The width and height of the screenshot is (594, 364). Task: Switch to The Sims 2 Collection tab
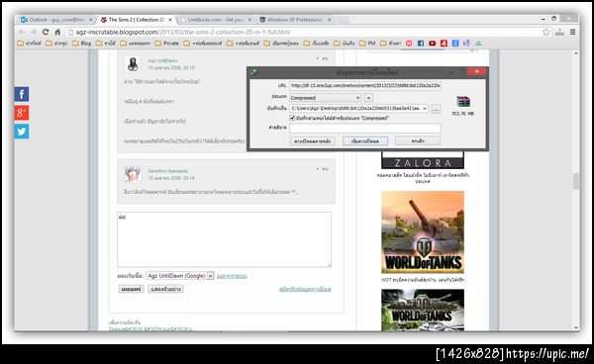(x=137, y=20)
